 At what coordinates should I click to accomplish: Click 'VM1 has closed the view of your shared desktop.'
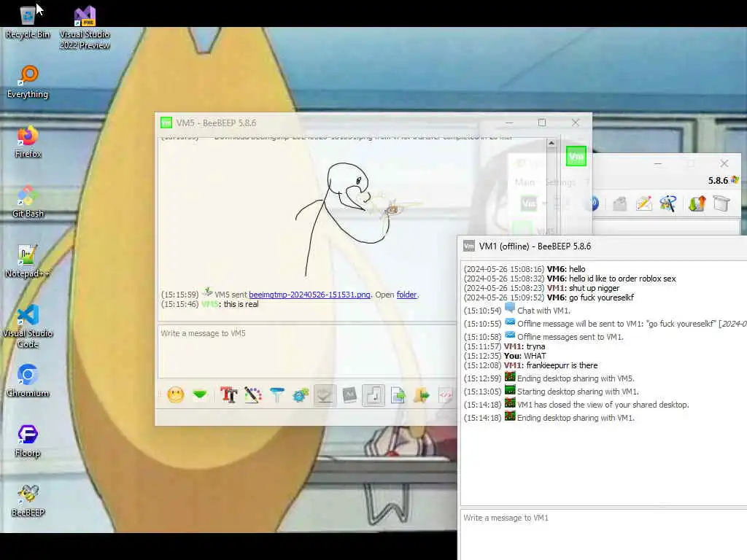(x=603, y=405)
